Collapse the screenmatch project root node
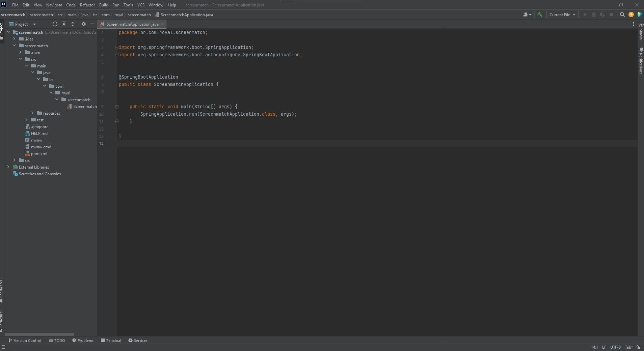The image size is (644, 351). [x=8, y=32]
